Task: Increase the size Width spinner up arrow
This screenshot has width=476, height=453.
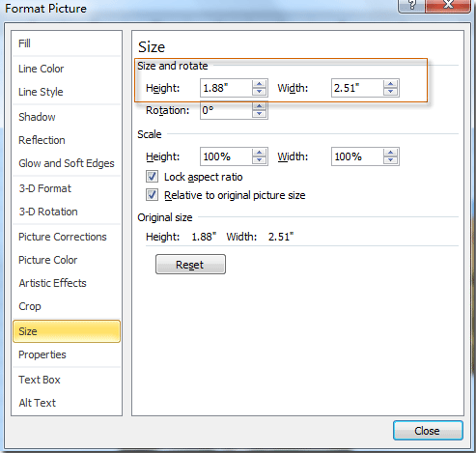Action: pos(390,84)
